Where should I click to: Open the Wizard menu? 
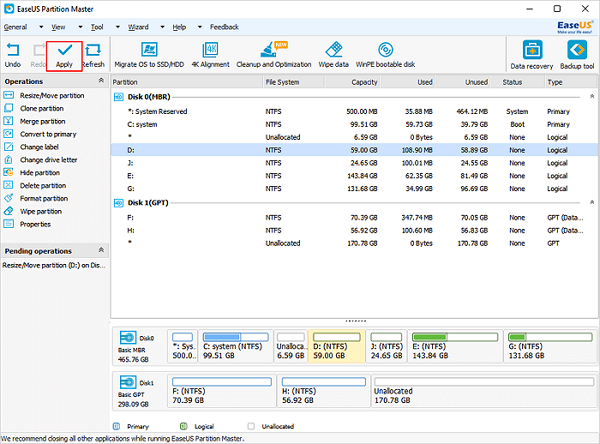point(138,27)
